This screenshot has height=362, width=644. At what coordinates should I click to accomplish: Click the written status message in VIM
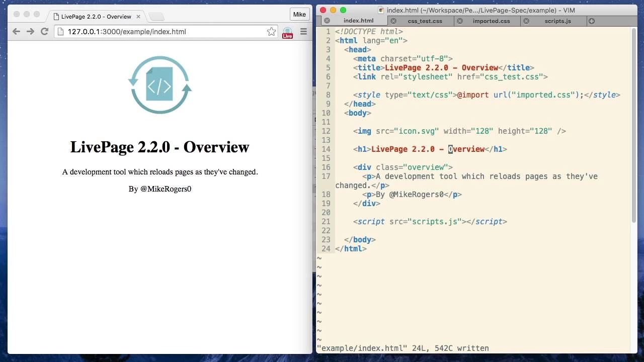[403, 348]
